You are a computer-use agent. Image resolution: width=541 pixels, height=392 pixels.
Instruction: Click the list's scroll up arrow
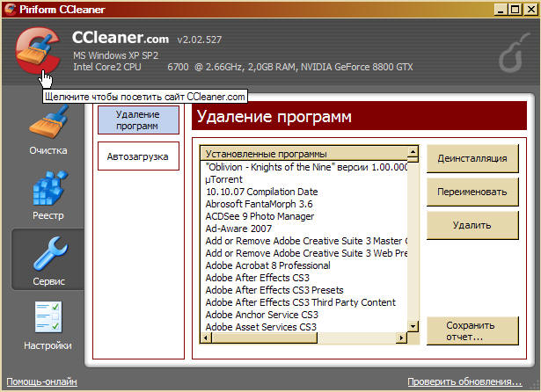(413, 151)
